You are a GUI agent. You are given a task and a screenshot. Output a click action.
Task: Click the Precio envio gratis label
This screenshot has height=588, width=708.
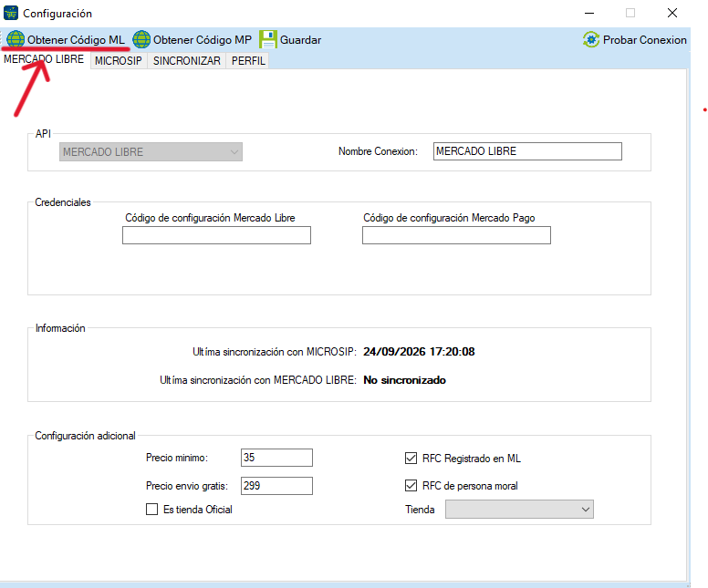coord(187,486)
